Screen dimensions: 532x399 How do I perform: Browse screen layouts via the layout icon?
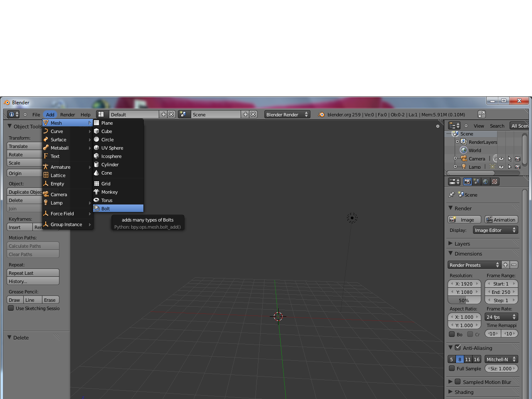click(x=101, y=114)
